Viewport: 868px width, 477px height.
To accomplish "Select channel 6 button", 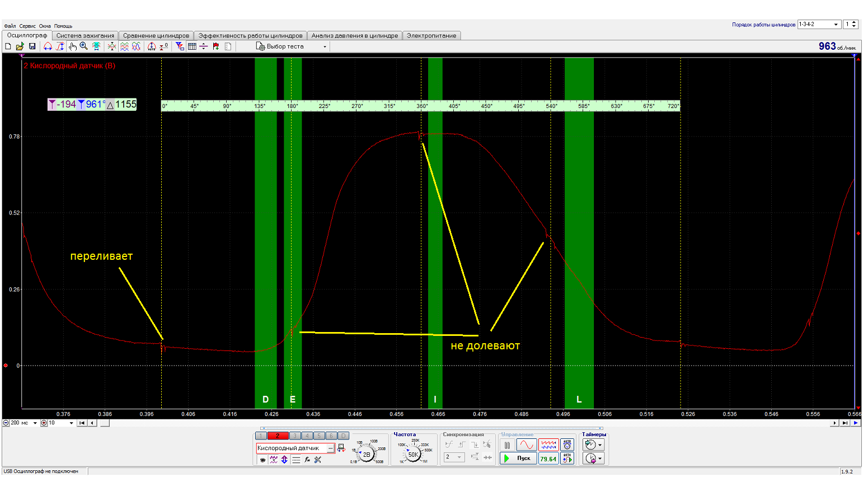I will [x=331, y=436].
